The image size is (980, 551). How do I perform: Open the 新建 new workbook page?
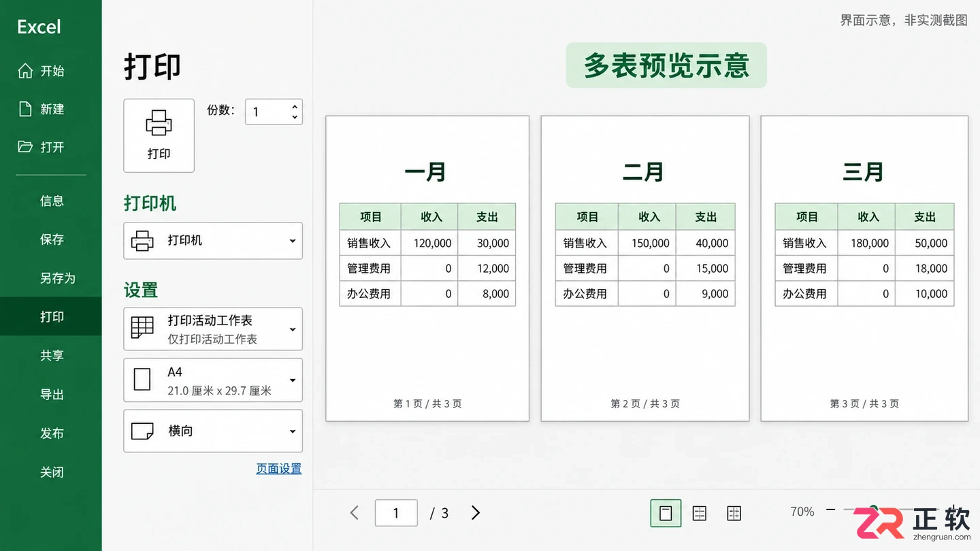pos(42,109)
